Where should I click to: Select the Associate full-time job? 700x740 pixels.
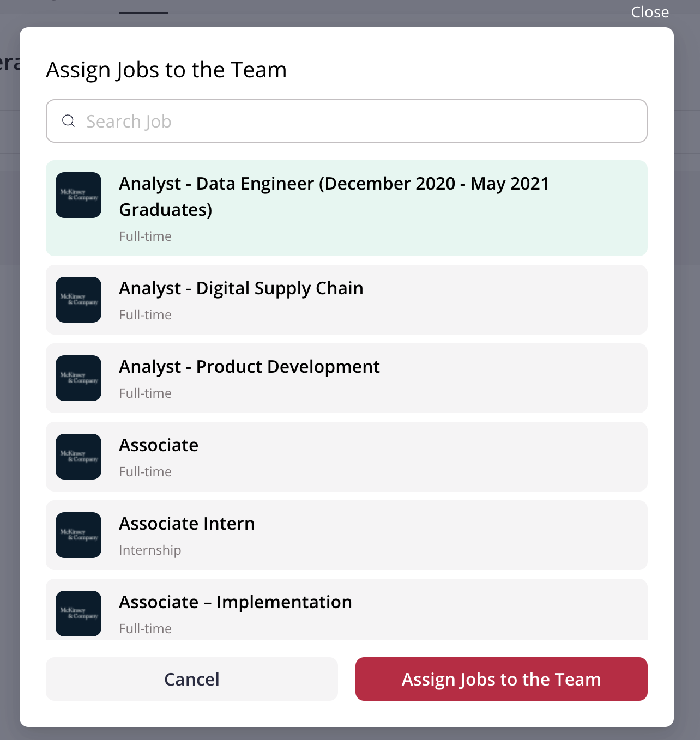(347, 457)
